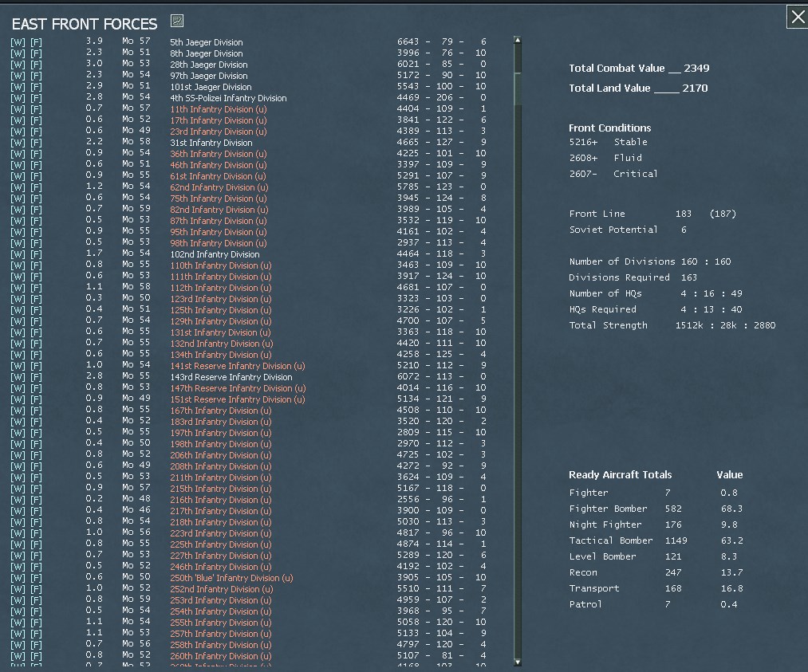Click the Total Combat Value 2349 figure
808x672 pixels.
(696, 68)
